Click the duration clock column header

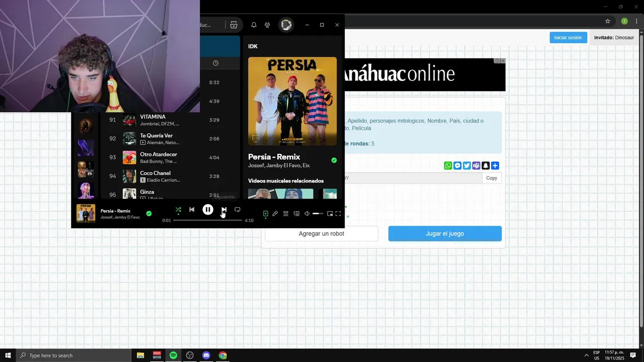[x=215, y=63]
